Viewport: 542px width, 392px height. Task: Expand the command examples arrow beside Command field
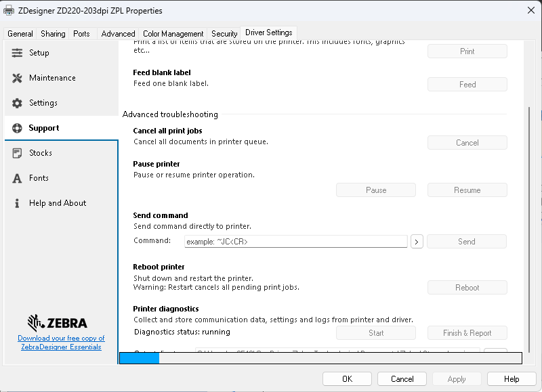pyautogui.click(x=417, y=241)
